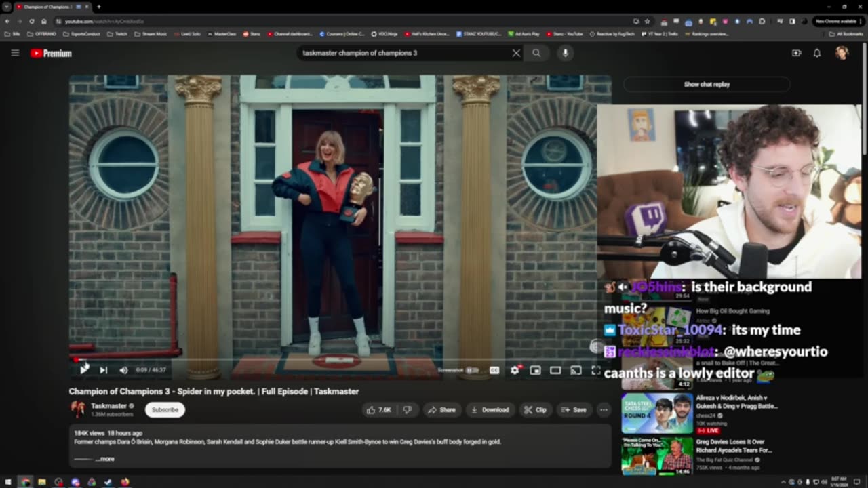Toggle the autoplay switch in player
The width and height of the screenshot is (868, 488).
(x=473, y=370)
